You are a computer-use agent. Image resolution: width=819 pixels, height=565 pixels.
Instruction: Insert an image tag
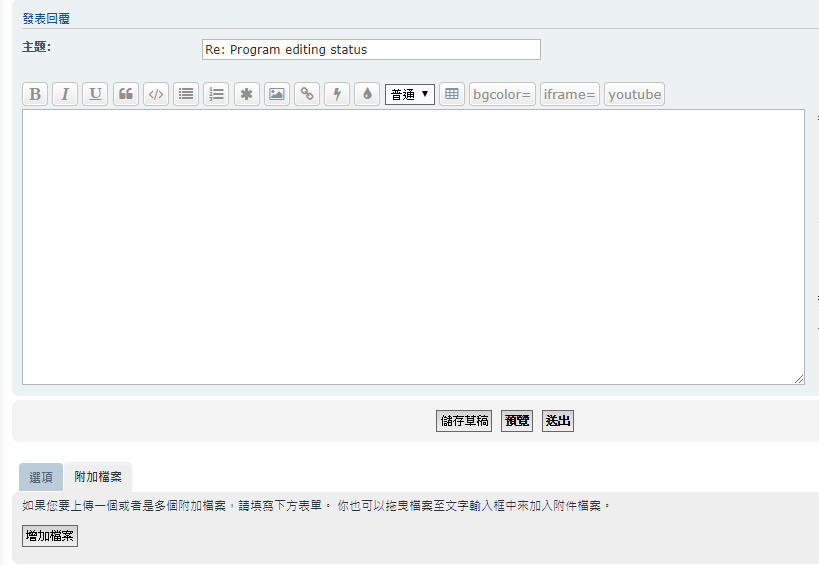tap(277, 94)
